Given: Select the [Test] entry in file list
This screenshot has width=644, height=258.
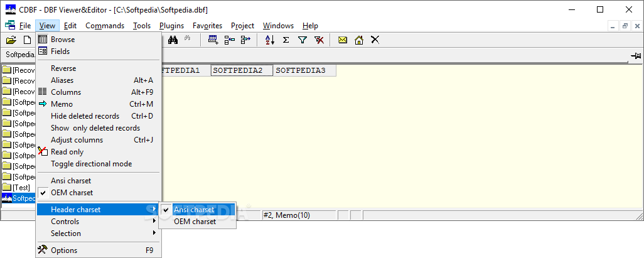Looking at the screenshot, I should pyautogui.click(x=18, y=188).
